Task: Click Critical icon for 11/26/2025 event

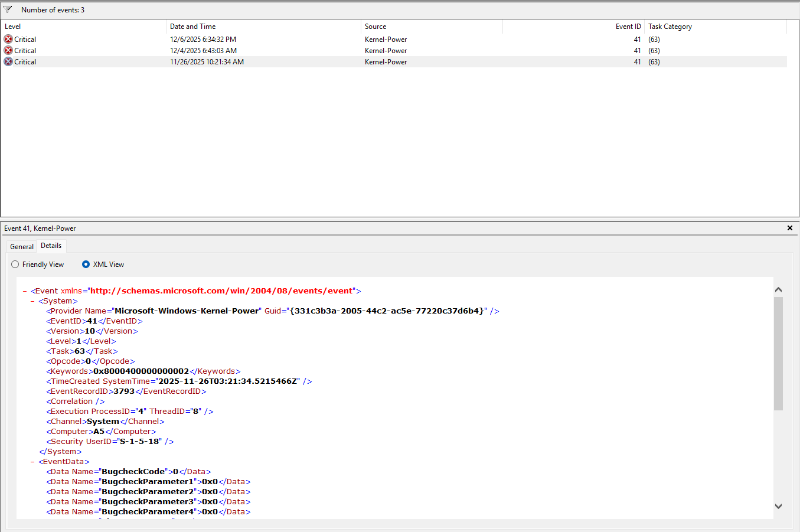Action: coord(8,61)
